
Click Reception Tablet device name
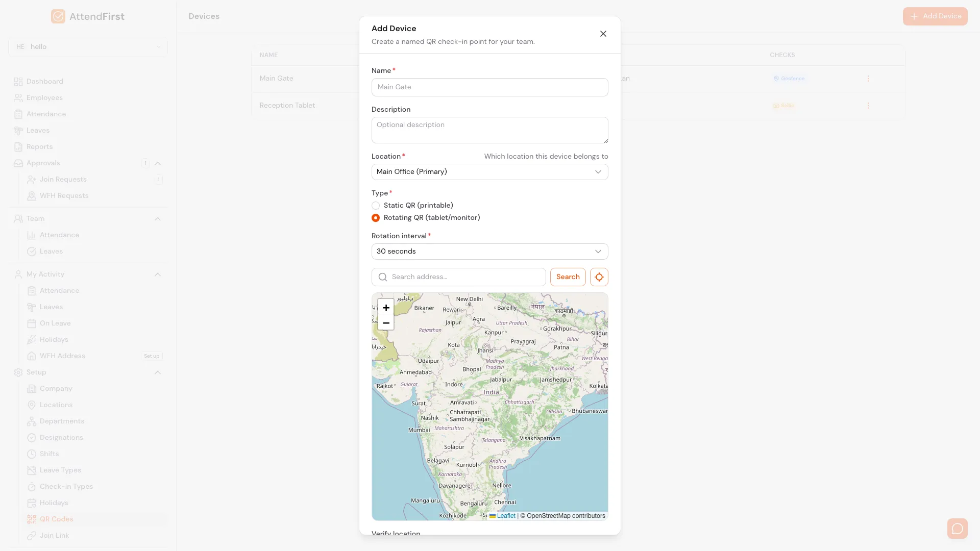pos(287,106)
